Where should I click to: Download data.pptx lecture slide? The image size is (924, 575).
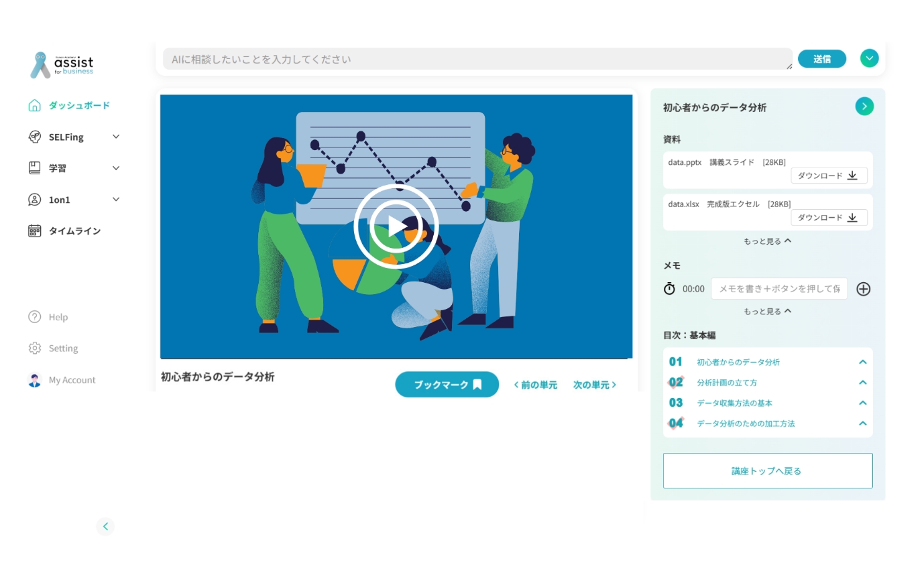tap(829, 176)
